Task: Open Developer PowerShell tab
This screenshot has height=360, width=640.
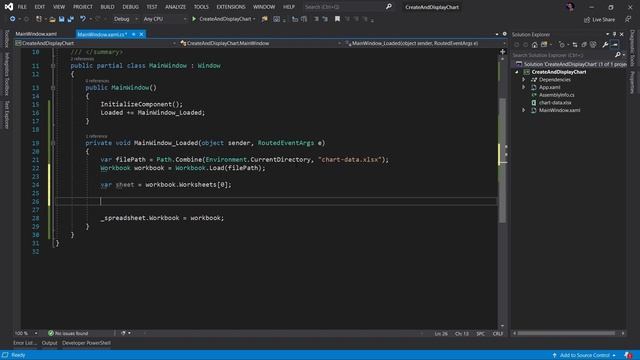Action: tap(86, 343)
